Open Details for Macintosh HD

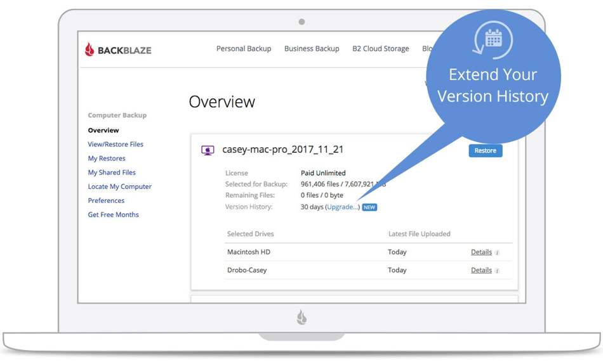[481, 252]
